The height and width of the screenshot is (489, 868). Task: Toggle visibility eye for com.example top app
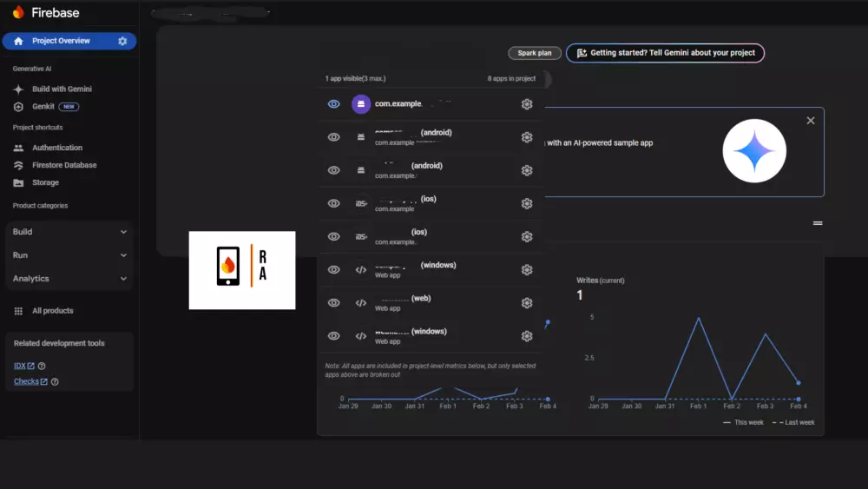click(x=333, y=104)
